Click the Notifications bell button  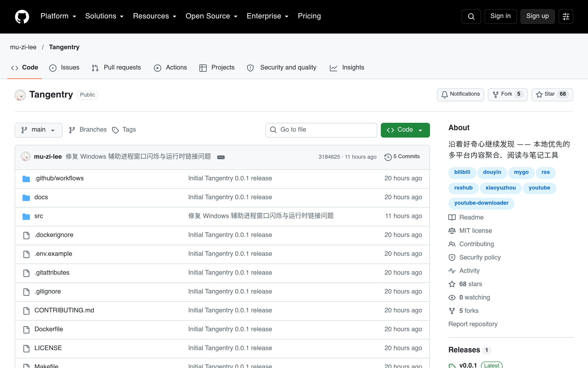(461, 95)
